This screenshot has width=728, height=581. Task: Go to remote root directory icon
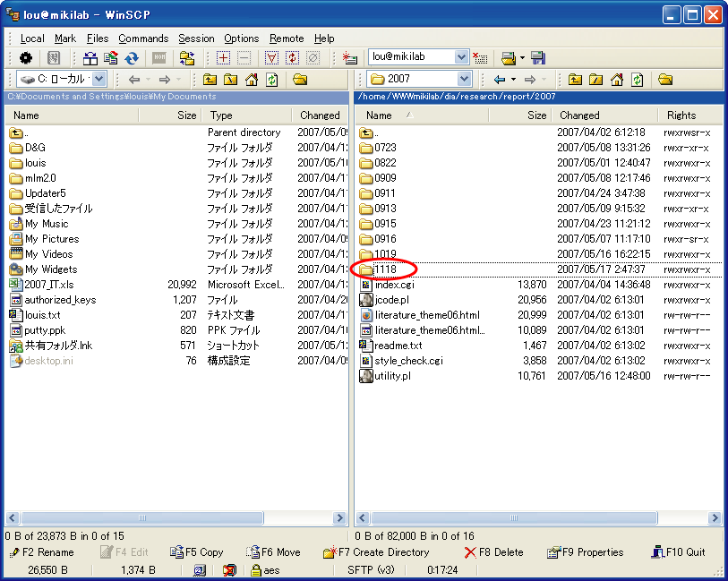click(x=595, y=80)
